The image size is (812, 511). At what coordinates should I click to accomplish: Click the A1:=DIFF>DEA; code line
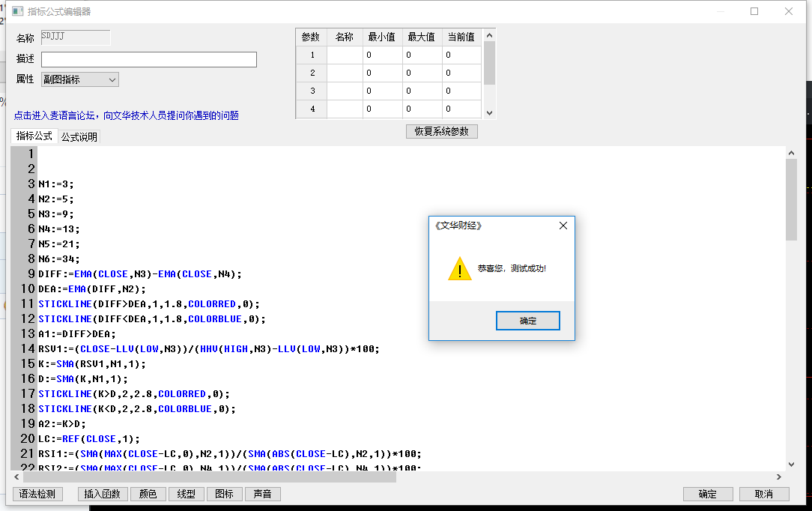pyautogui.click(x=77, y=334)
